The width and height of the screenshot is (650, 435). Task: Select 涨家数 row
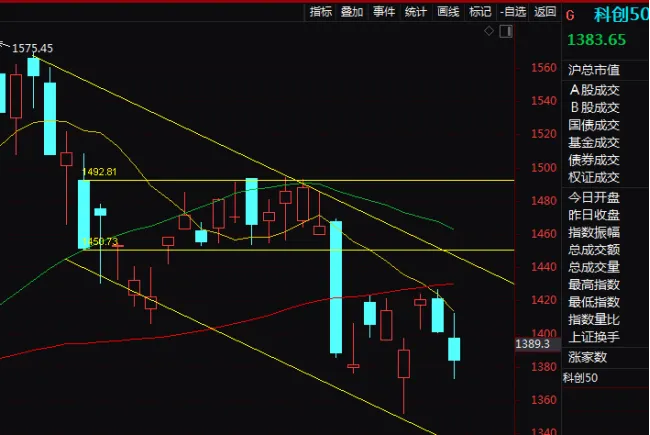click(587, 357)
